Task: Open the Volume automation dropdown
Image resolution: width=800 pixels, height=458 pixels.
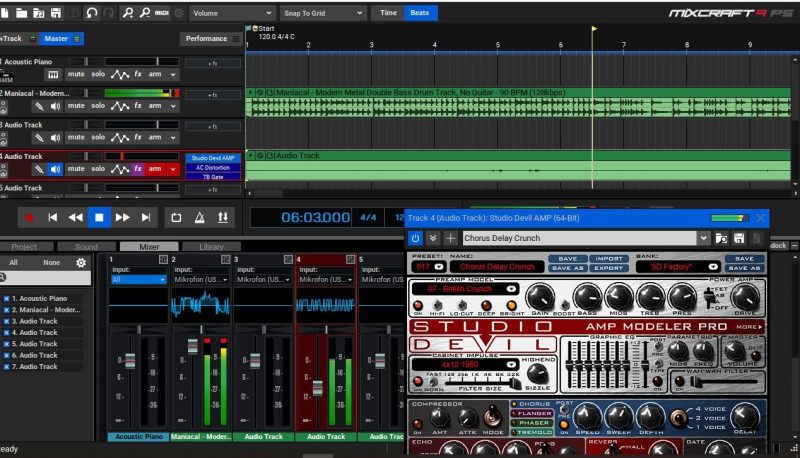Action: tap(232, 13)
